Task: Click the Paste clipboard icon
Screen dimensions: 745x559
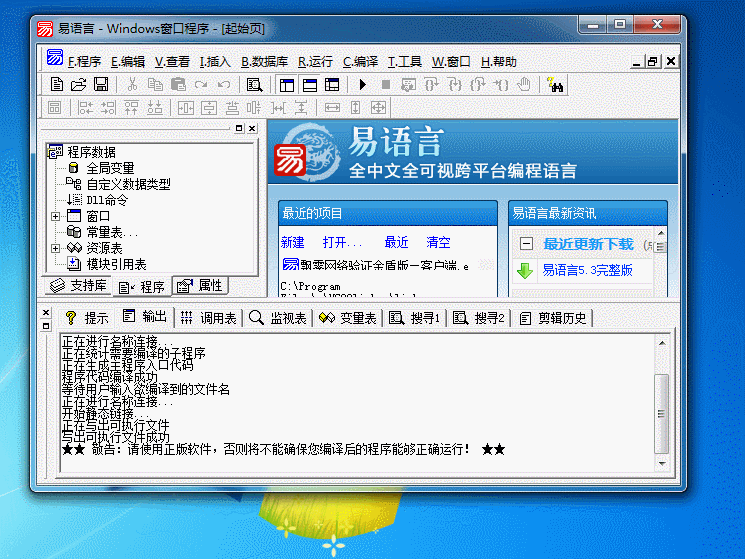Action: [178, 85]
